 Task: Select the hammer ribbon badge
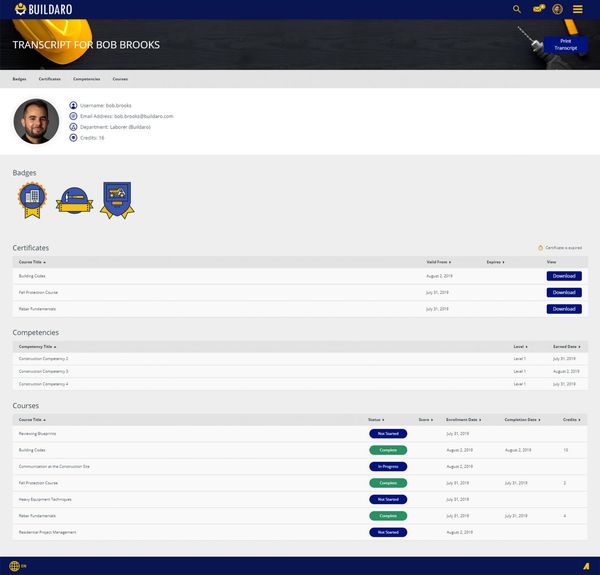pyautogui.click(x=74, y=202)
